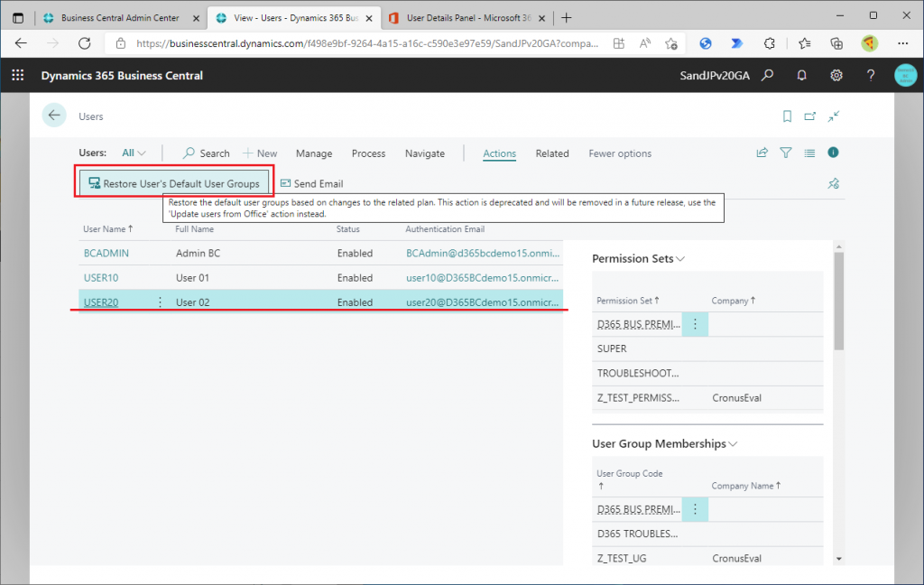Switch to User Details Panel tab
This screenshot has height=585, width=924.
(467, 18)
